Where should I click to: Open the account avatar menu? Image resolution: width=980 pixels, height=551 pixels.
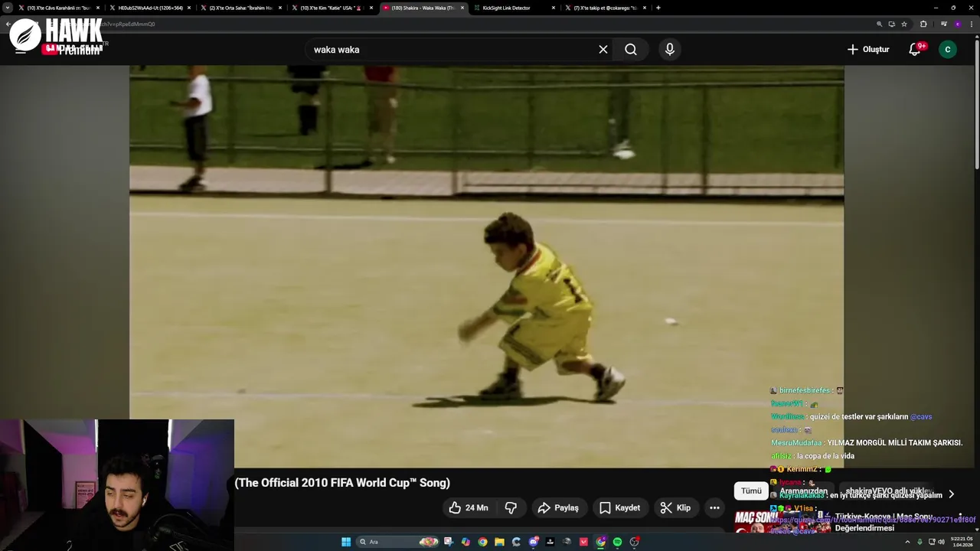tap(948, 49)
